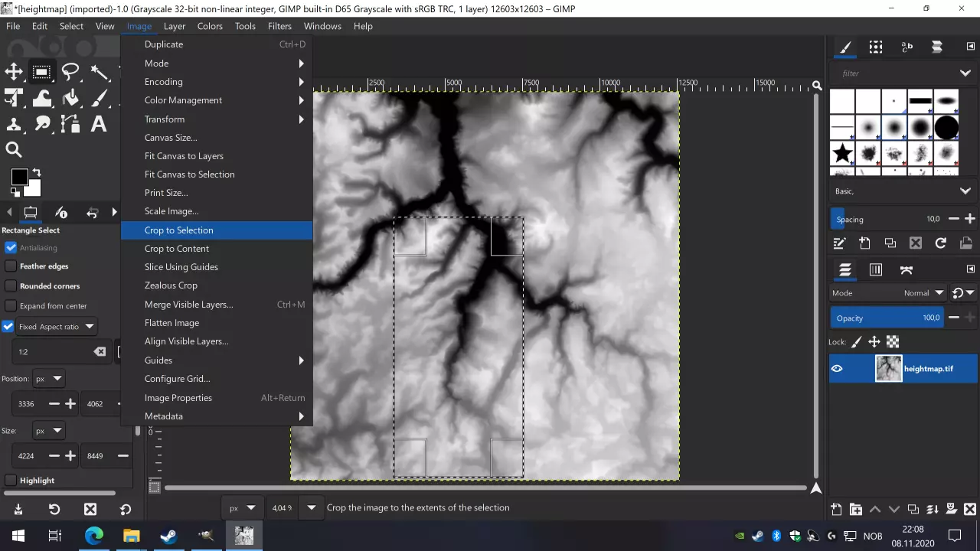The image size is (980, 551).
Task: Select the Bucket Fill tool
Action: pyautogui.click(x=70, y=98)
